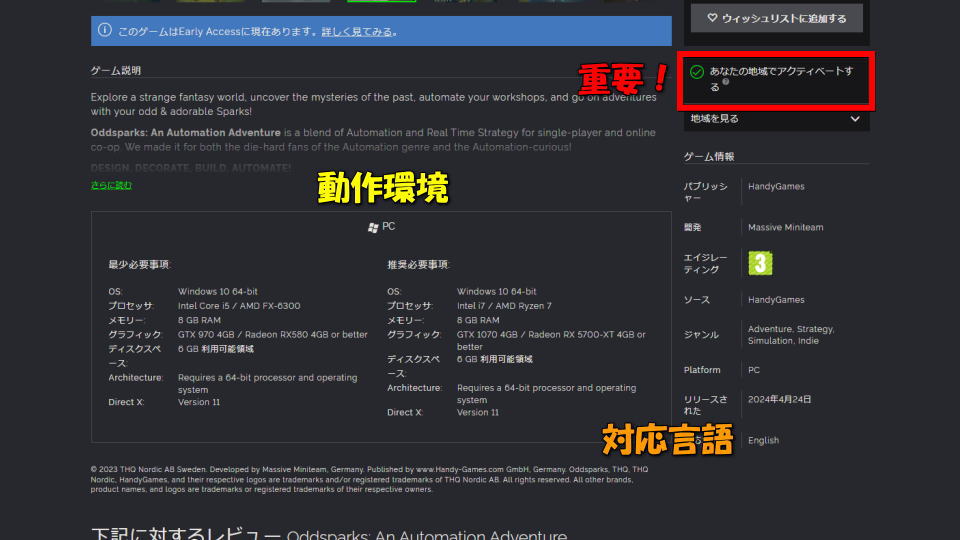This screenshot has width=960, height=540.
Task: Click ゲーム情報 section heading
Action: 709,157
